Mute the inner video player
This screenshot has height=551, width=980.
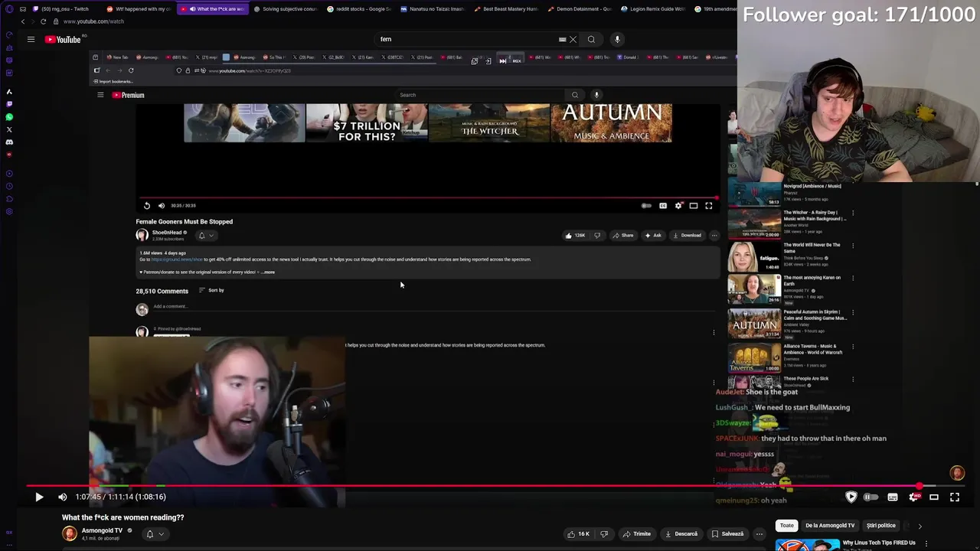[x=162, y=205]
